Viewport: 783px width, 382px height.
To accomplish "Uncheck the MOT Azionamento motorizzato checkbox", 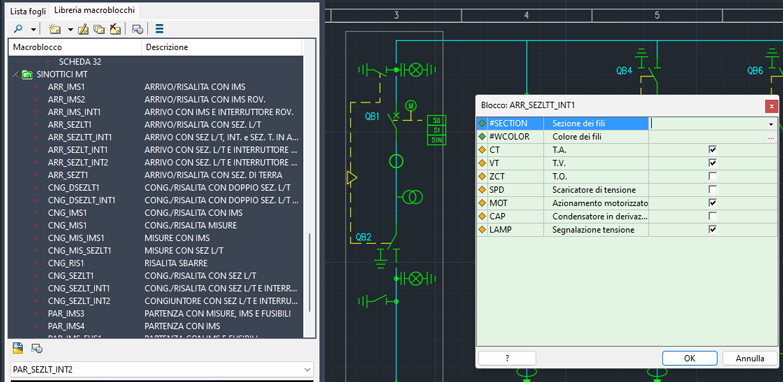I will (713, 203).
